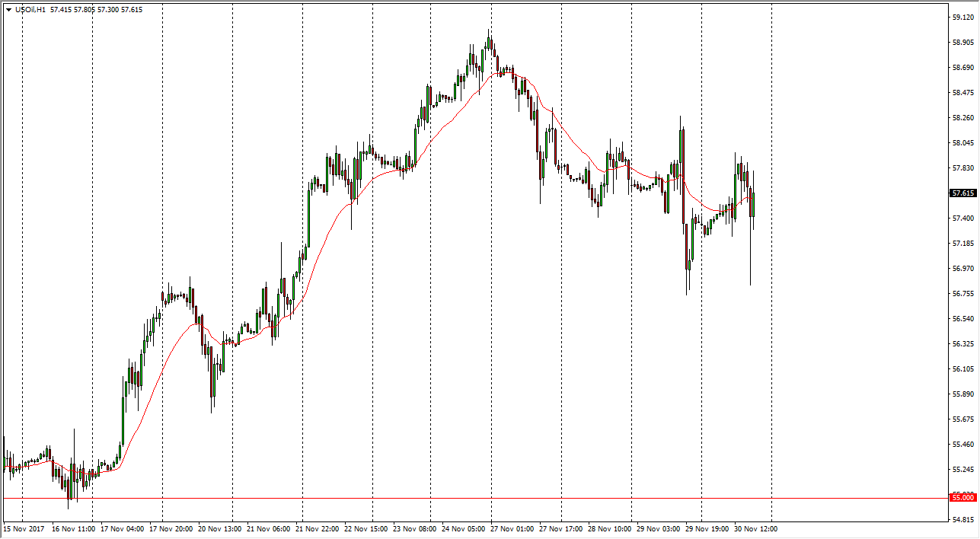Click the 55.460 price scale value
The width and height of the screenshot is (980, 539).
tap(962, 445)
